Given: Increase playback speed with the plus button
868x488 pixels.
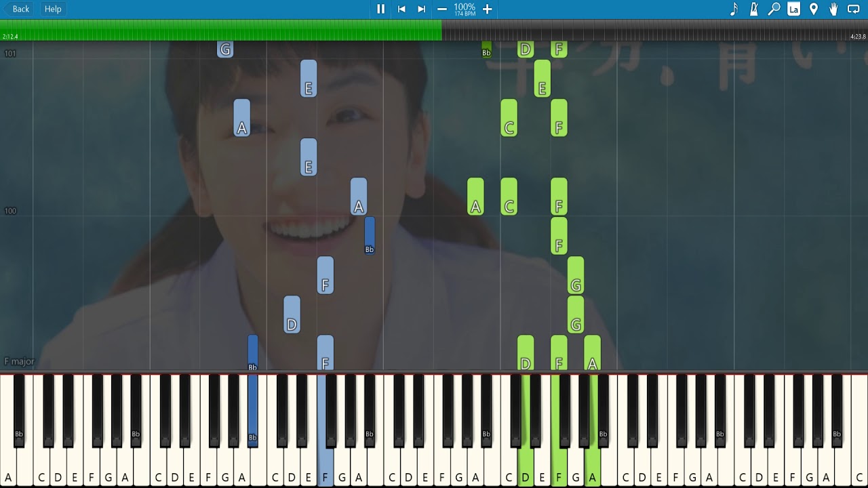Looking at the screenshot, I should click(487, 9).
